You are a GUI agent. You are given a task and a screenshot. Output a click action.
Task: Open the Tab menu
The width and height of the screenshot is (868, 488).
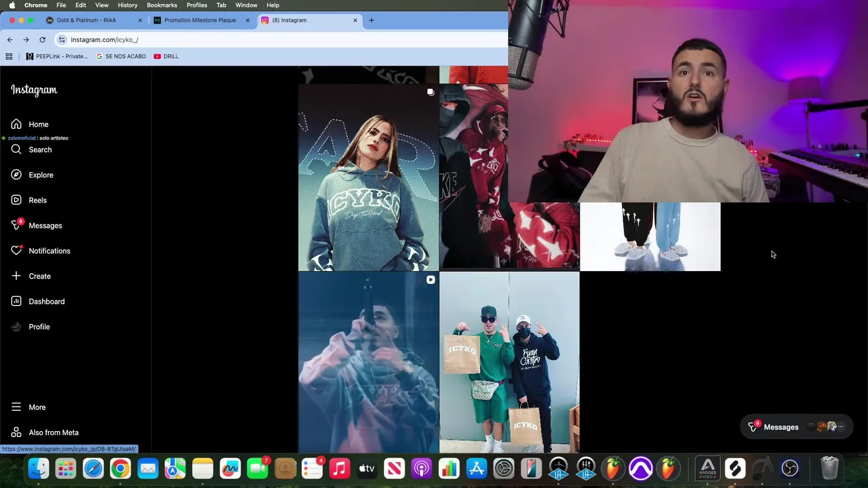pyautogui.click(x=221, y=5)
